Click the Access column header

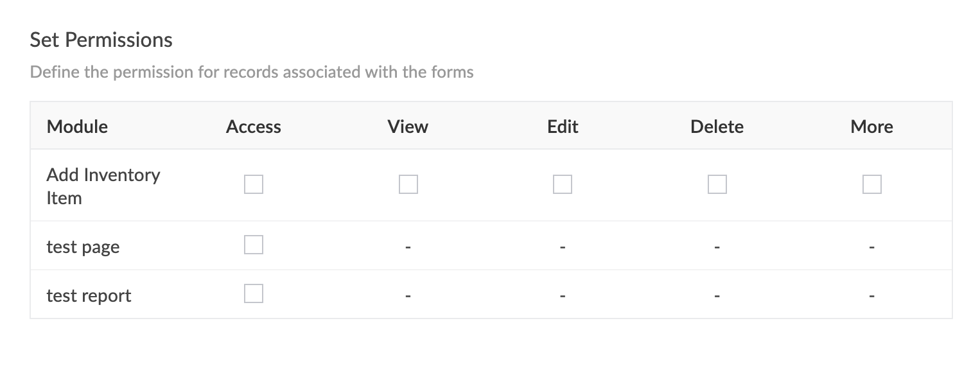pyautogui.click(x=254, y=127)
